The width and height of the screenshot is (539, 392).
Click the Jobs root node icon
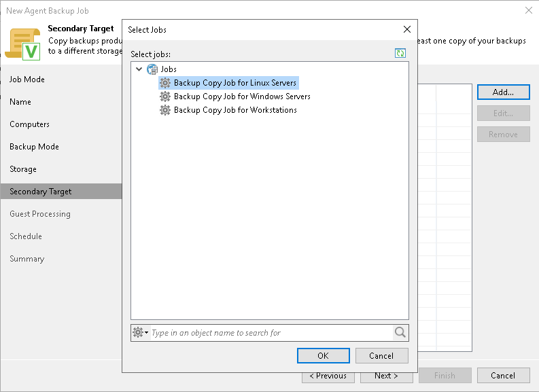pos(152,69)
